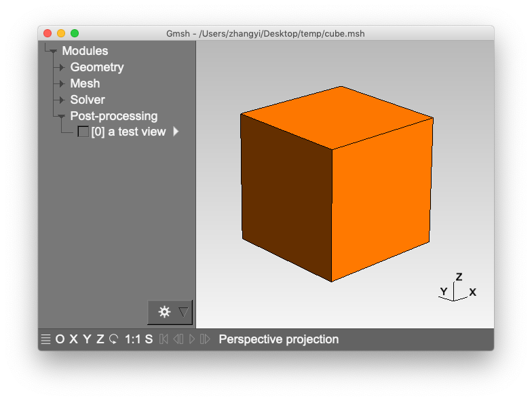Step animation backward one frame
Viewport: 532px width, 401px height.
pyautogui.click(x=178, y=339)
